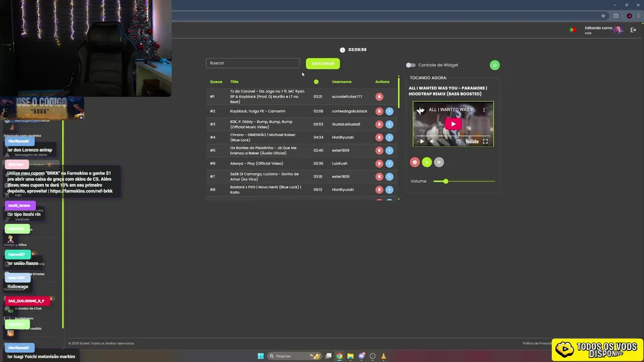The height and width of the screenshot is (362, 644).
Task: Open Chrome three-dot menu
Action: coord(638,16)
